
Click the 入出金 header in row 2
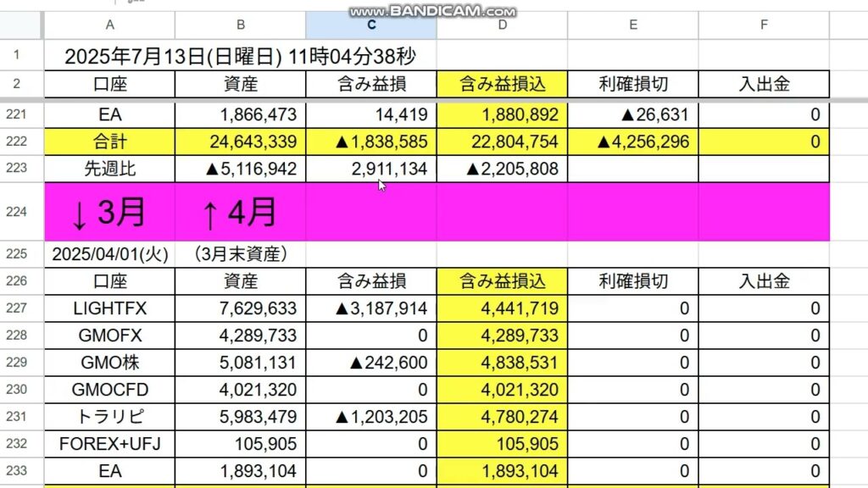click(764, 84)
